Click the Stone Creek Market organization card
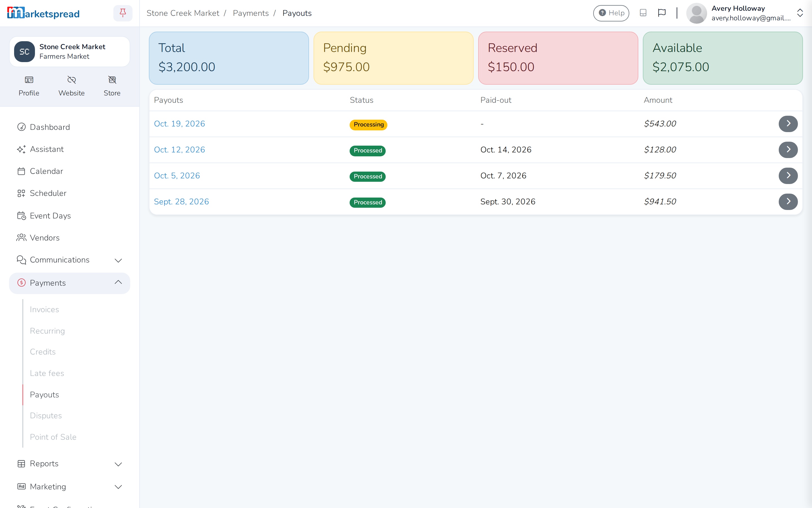This screenshot has height=508, width=812. pyautogui.click(x=69, y=51)
